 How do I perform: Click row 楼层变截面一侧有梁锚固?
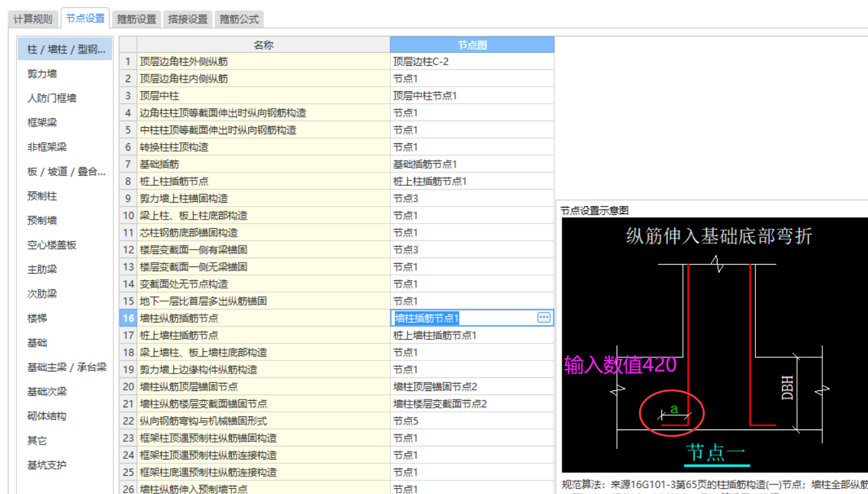tap(263, 250)
